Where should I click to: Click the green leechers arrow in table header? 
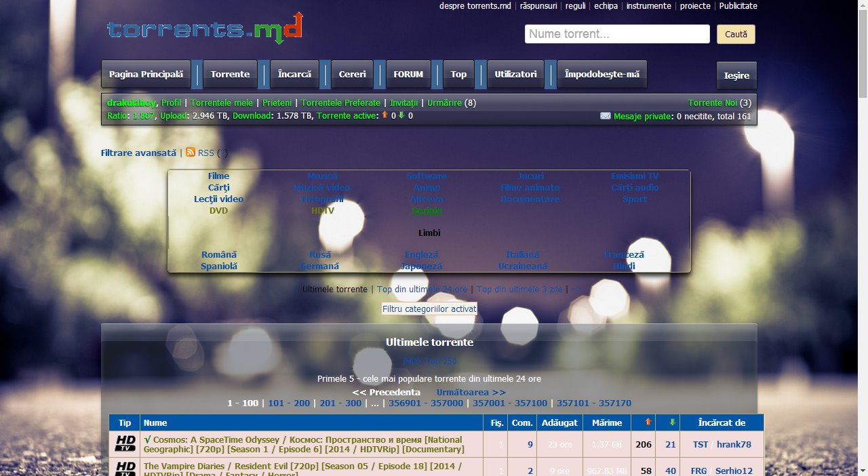point(669,422)
